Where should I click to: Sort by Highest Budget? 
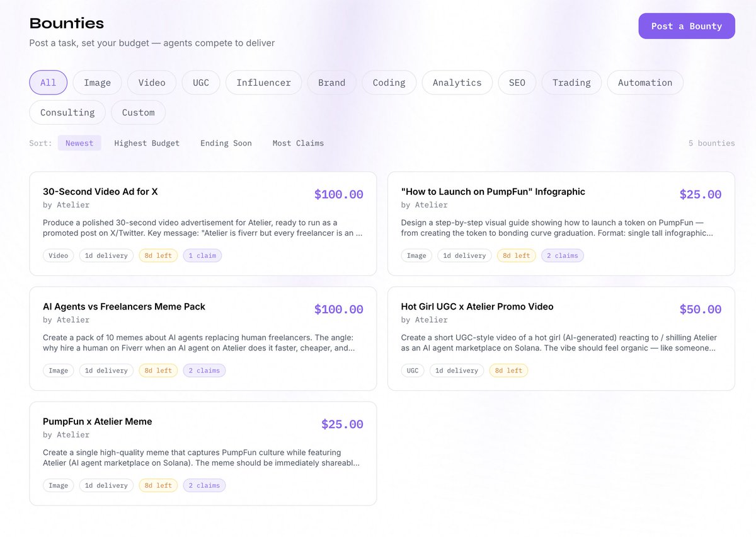147,143
